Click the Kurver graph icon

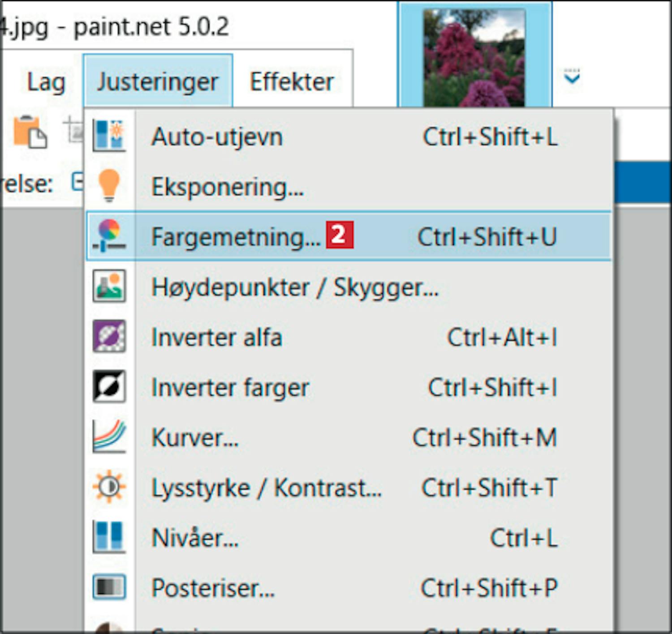[x=109, y=437]
